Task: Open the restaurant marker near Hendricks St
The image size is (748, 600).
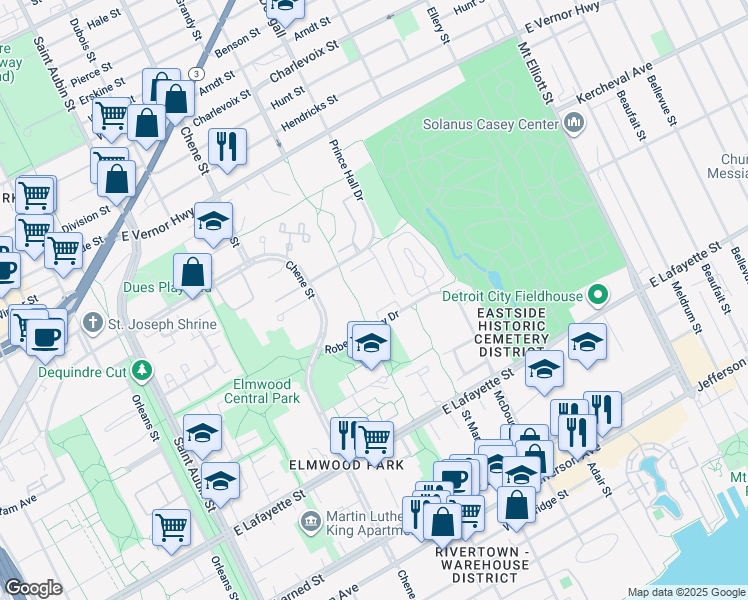Action: coord(228,147)
